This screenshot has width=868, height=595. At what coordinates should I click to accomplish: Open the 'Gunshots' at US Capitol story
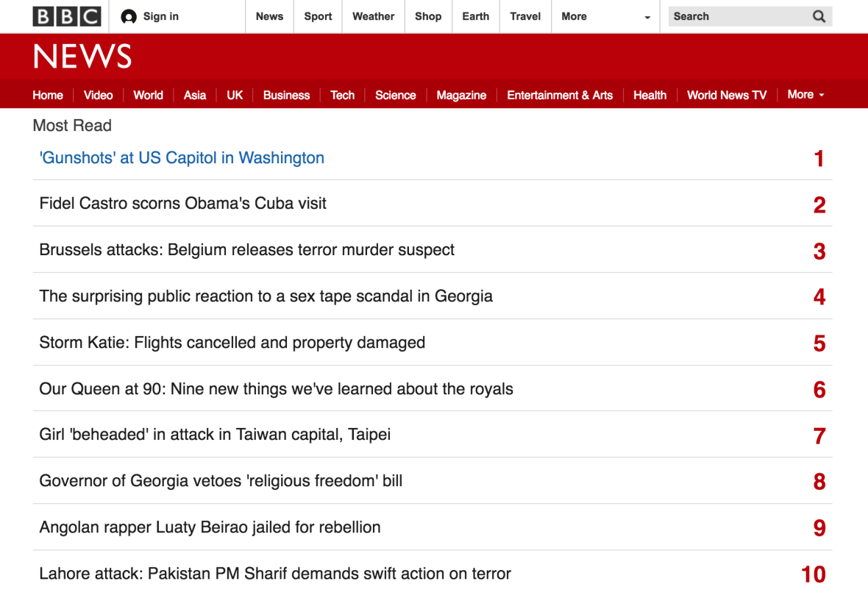coord(182,158)
